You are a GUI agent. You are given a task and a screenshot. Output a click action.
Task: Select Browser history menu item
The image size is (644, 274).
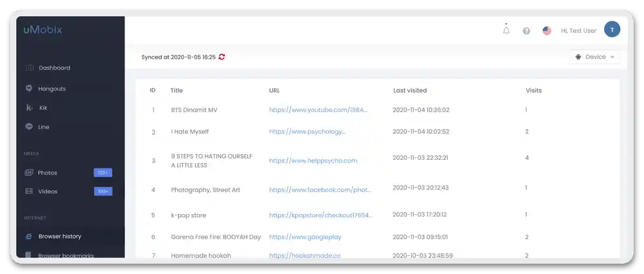[60, 236]
